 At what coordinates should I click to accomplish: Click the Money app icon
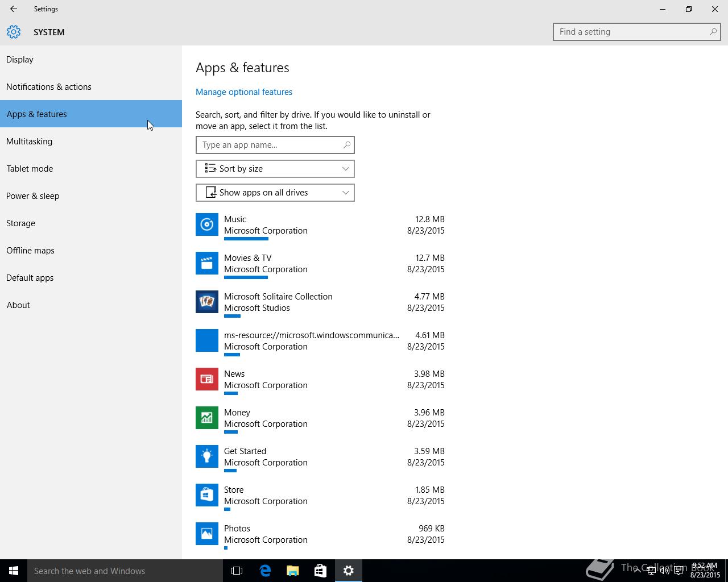tap(207, 418)
